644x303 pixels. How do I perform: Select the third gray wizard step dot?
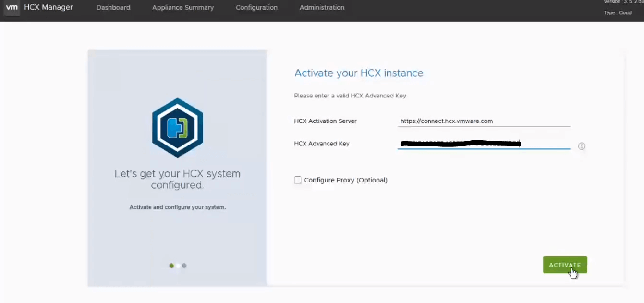pos(184,266)
